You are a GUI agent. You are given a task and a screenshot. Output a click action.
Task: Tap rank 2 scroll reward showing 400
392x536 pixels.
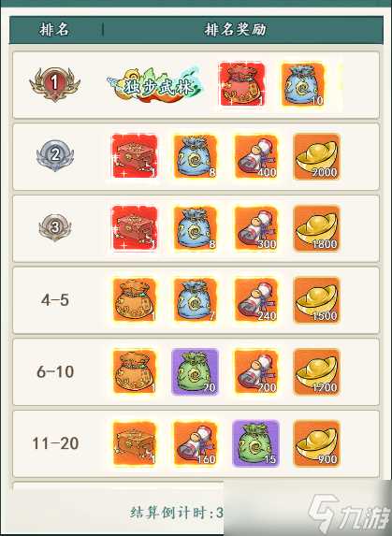click(256, 156)
